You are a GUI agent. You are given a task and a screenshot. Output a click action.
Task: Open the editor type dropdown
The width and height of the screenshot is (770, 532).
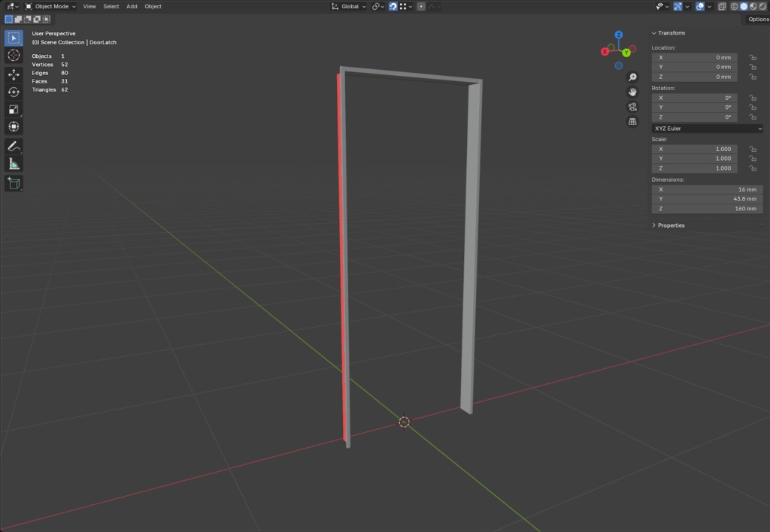(x=12, y=6)
